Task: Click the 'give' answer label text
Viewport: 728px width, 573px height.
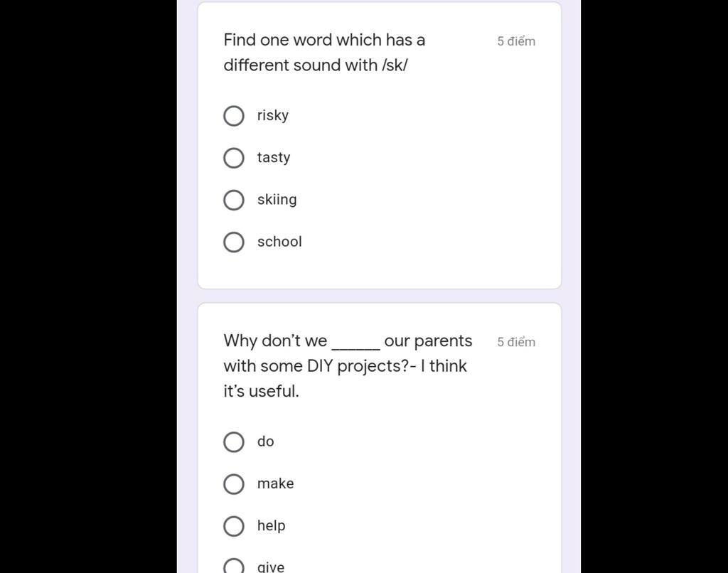Action: tap(271, 567)
